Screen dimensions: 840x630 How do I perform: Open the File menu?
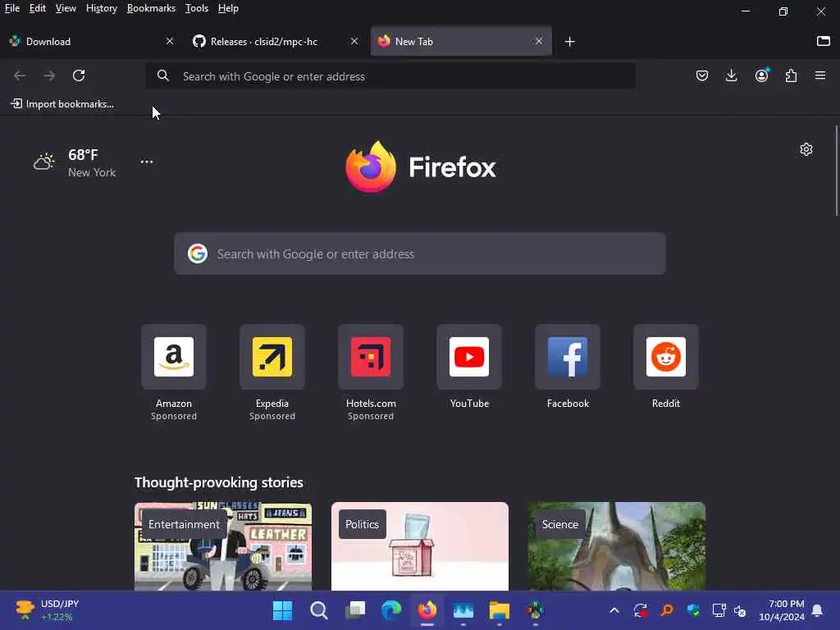point(11,8)
